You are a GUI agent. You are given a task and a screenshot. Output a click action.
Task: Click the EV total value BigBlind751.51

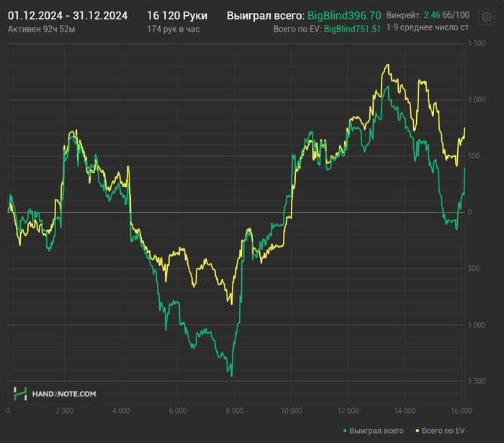(x=352, y=30)
